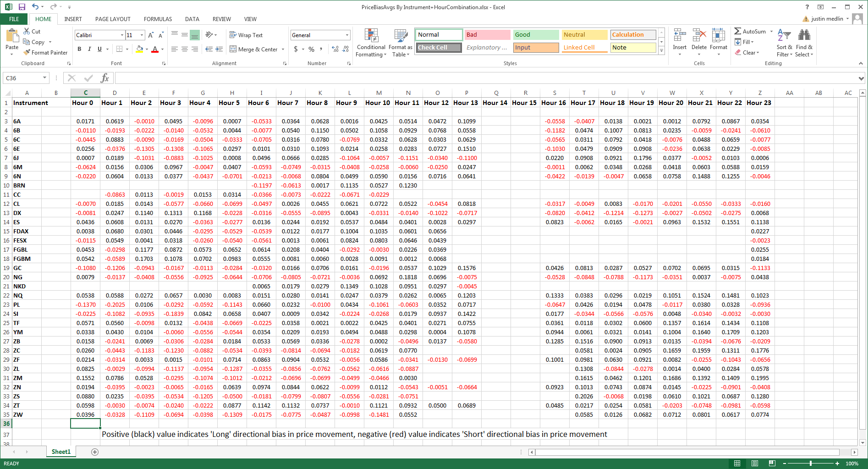Click the Format Painter brush
868x469 pixels.
pos(27,52)
